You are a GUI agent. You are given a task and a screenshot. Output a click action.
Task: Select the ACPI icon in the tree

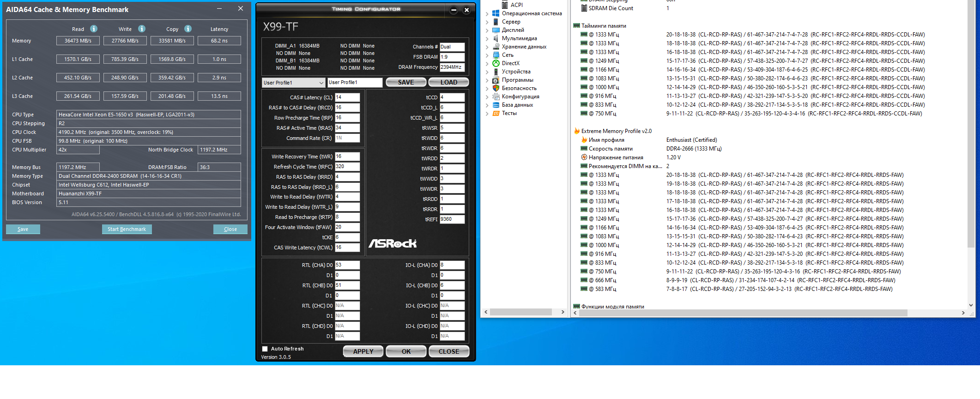coord(505,5)
